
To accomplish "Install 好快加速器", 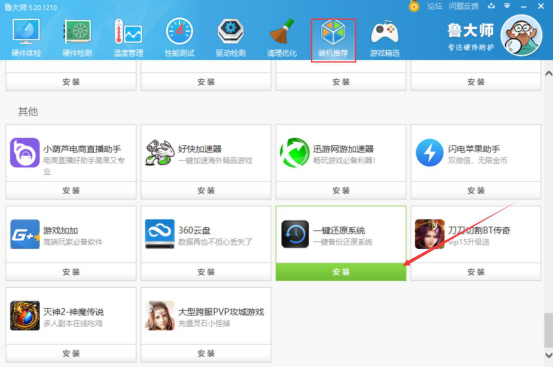I will (x=206, y=191).
